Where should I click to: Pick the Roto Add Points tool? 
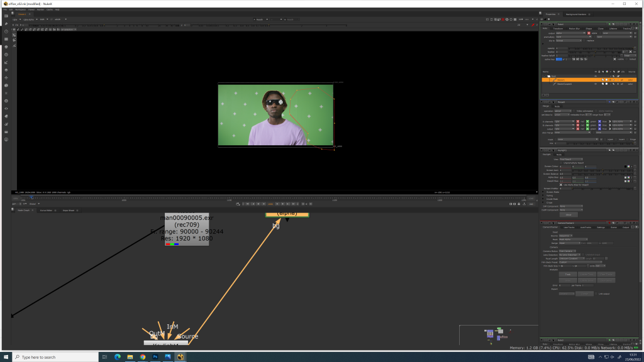[14, 40]
